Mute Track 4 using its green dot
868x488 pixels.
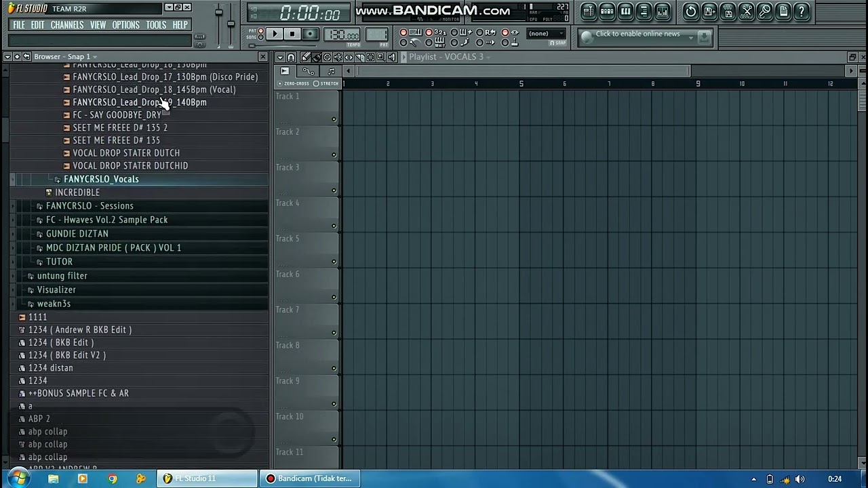pyautogui.click(x=334, y=226)
